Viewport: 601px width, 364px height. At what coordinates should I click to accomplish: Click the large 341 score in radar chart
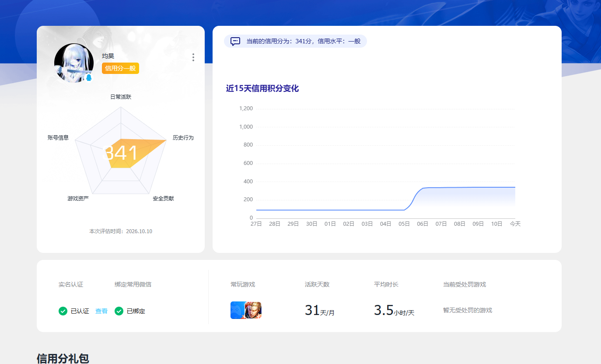coord(121,153)
